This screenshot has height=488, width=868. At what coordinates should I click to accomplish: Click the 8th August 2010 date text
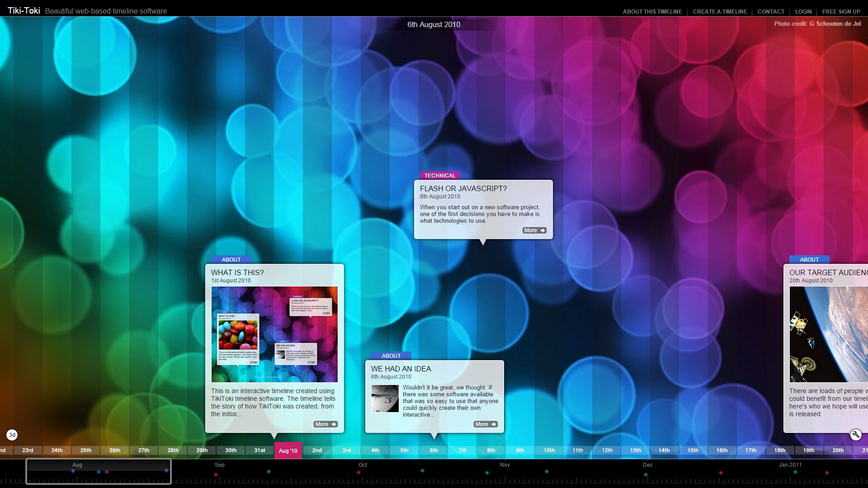click(440, 197)
